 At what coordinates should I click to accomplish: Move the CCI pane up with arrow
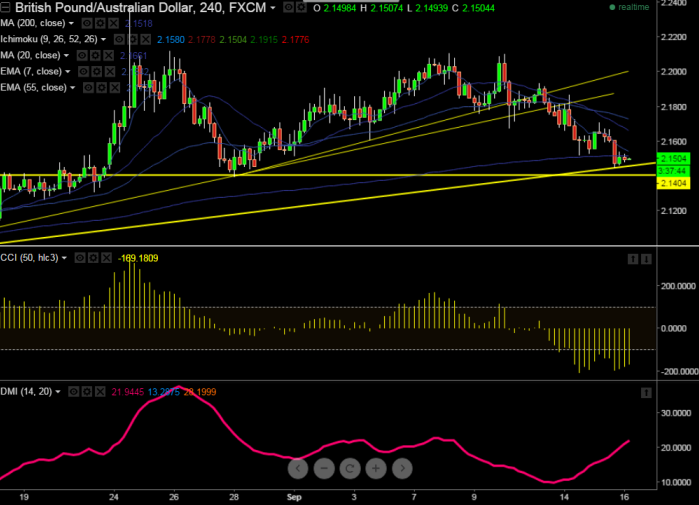pyautogui.click(x=632, y=258)
